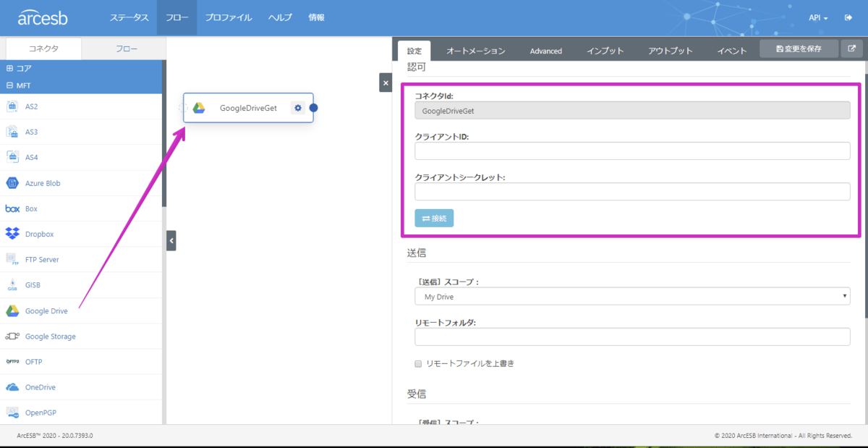Click the コネクタId field
This screenshot has height=448, width=868.
632,110
